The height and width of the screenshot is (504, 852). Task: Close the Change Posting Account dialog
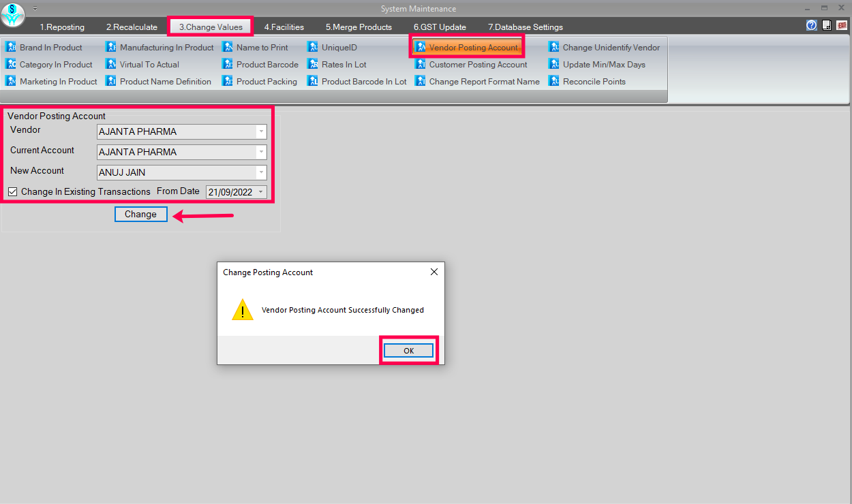coord(434,272)
